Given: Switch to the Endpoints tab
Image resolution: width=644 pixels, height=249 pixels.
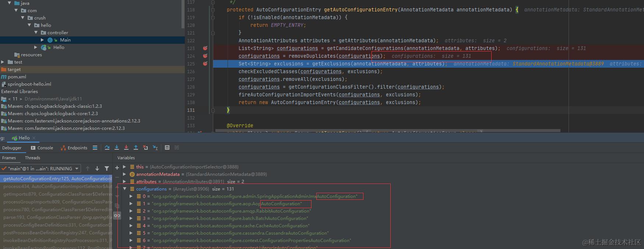Looking at the screenshot, I should [x=74, y=148].
